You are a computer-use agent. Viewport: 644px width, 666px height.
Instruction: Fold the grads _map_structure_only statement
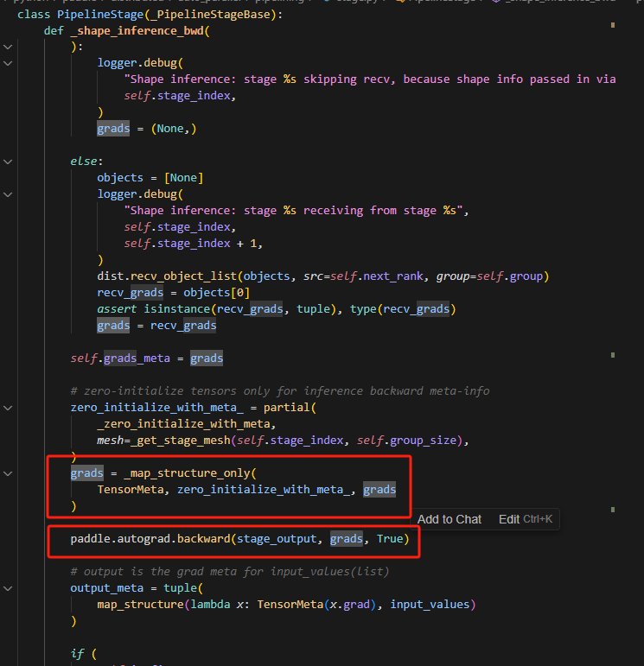[8, 473]
